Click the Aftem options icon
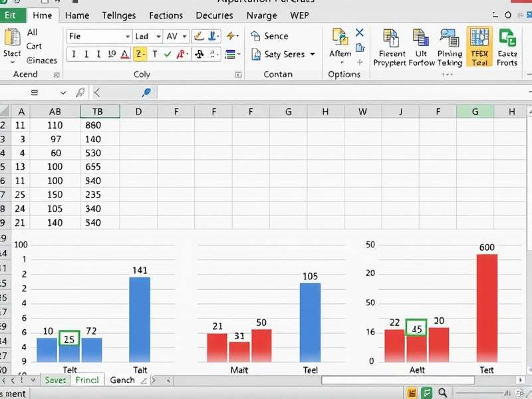 (340, 39)
